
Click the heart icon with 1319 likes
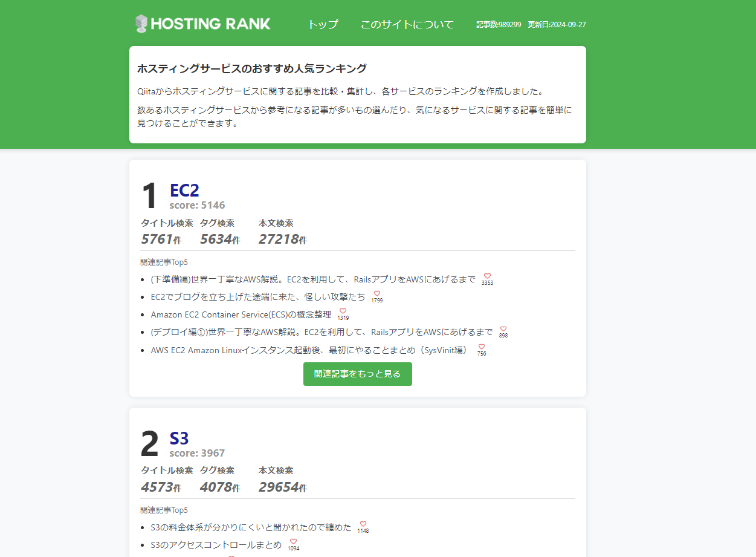343,311
